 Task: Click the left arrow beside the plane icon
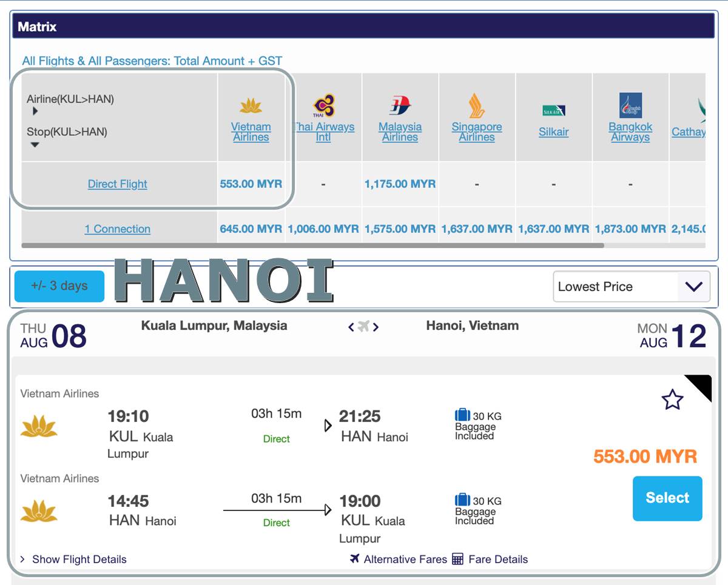coord(351,327)
